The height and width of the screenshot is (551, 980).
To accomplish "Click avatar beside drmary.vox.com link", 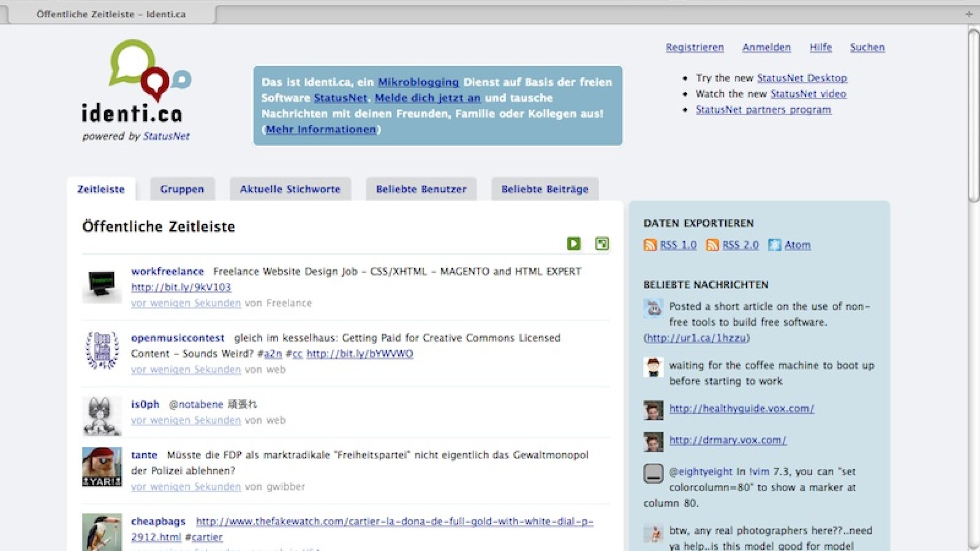I will 654,441.
